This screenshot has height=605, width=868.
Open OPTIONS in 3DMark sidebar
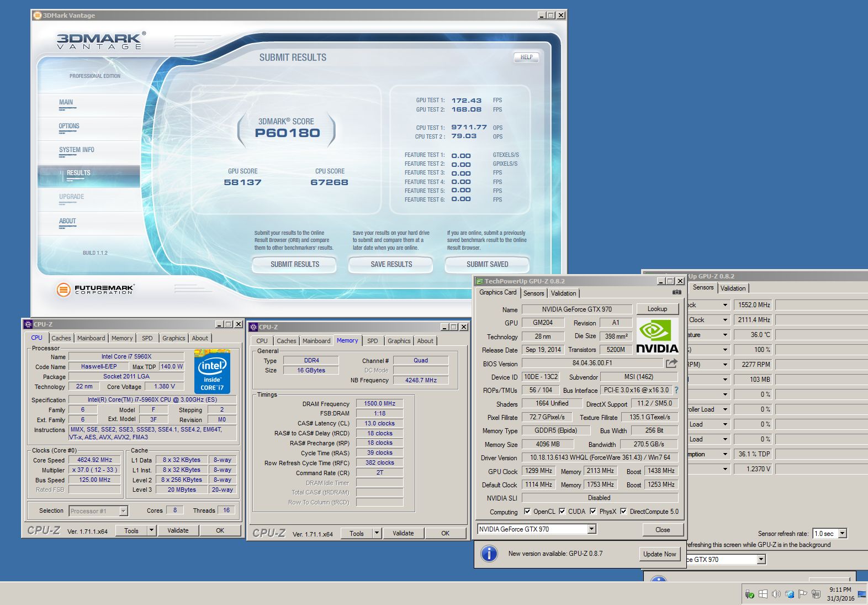pos(69,126)
